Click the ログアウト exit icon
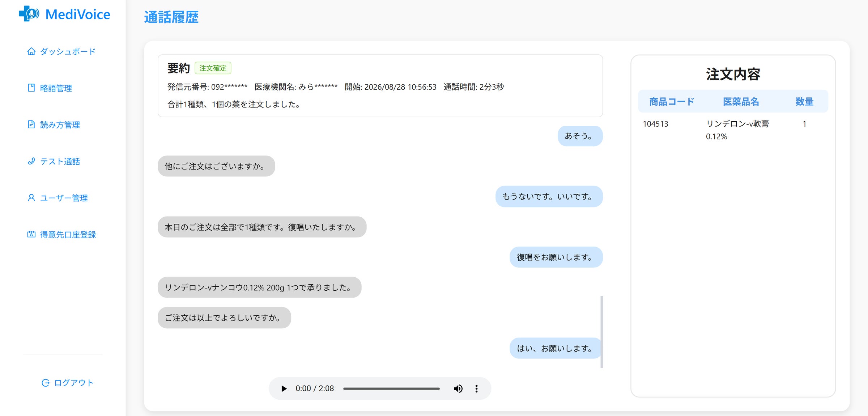The height and width of the screenshot is (416, 868). tap(46, 383)
